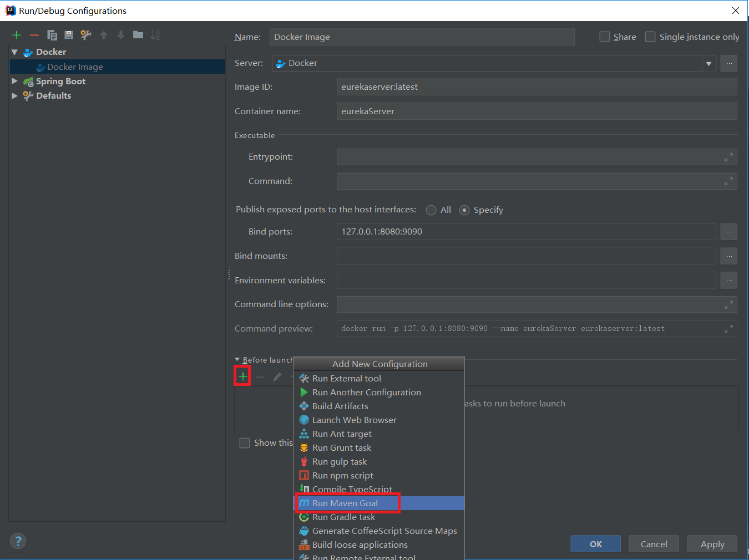
Task: Choose Run npm script entry
Action: (x=379, y=475)
